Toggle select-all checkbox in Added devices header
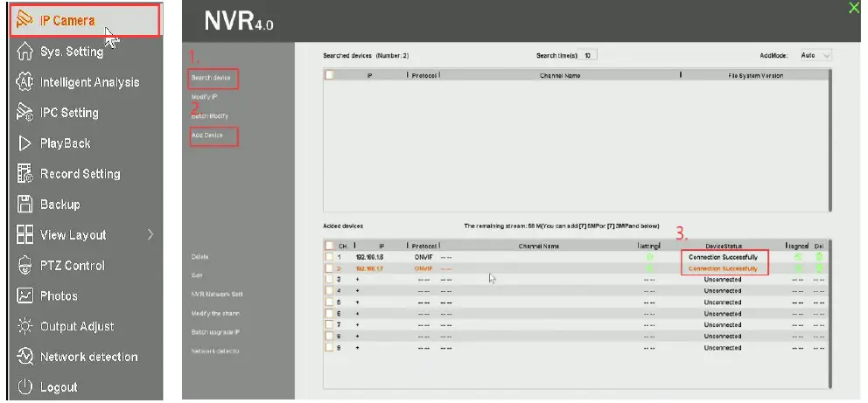This screenshot has width=868, height=403. pyautogui.click(x=329, y=246)
